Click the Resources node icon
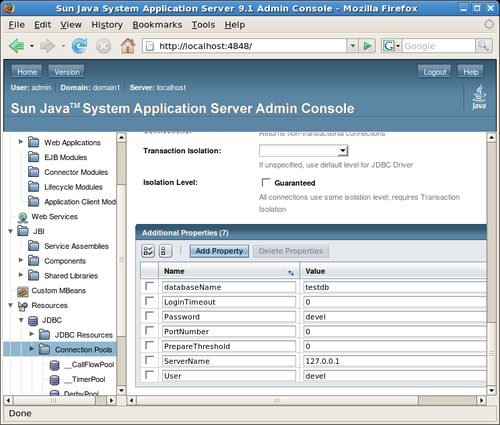500x425 pixels. (23, 306)
